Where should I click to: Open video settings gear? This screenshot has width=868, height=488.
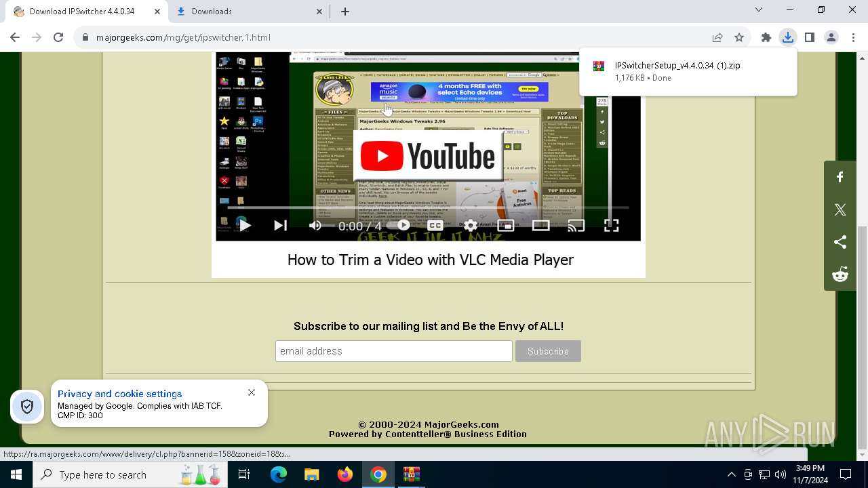pos(471,226)
